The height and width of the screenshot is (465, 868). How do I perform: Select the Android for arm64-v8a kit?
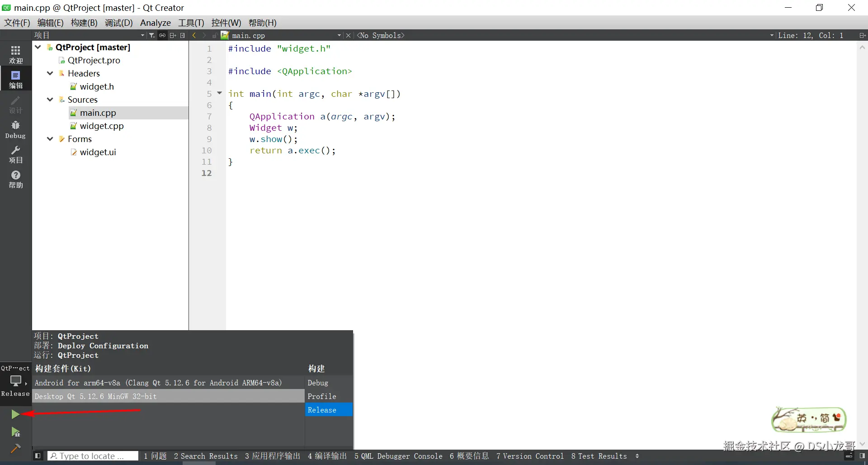pos(169,383)
